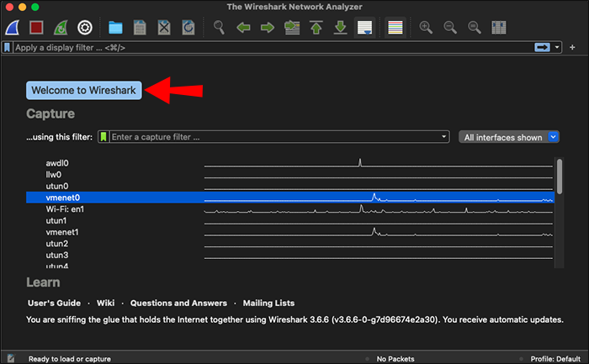Zoom in on packet text
Viewport: 589px width, 364px height.
426,28
